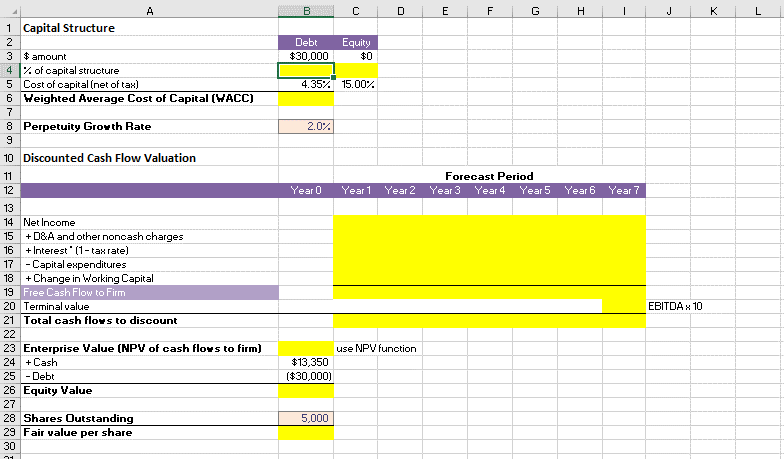Click column L header
Image resolution: width=784 pixels, height=459 pixels.
[x=758, y=11]
